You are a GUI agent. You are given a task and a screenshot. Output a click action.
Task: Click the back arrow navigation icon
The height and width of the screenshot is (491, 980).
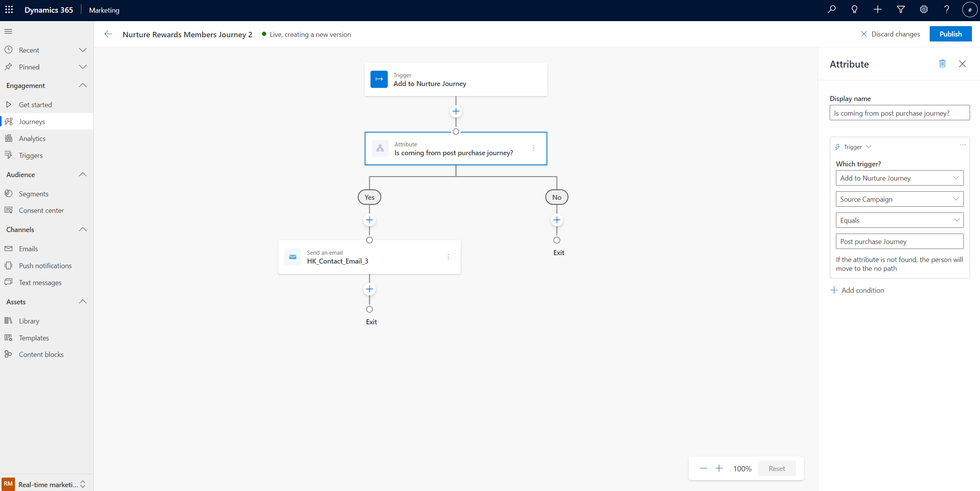[x=108, y=34]
